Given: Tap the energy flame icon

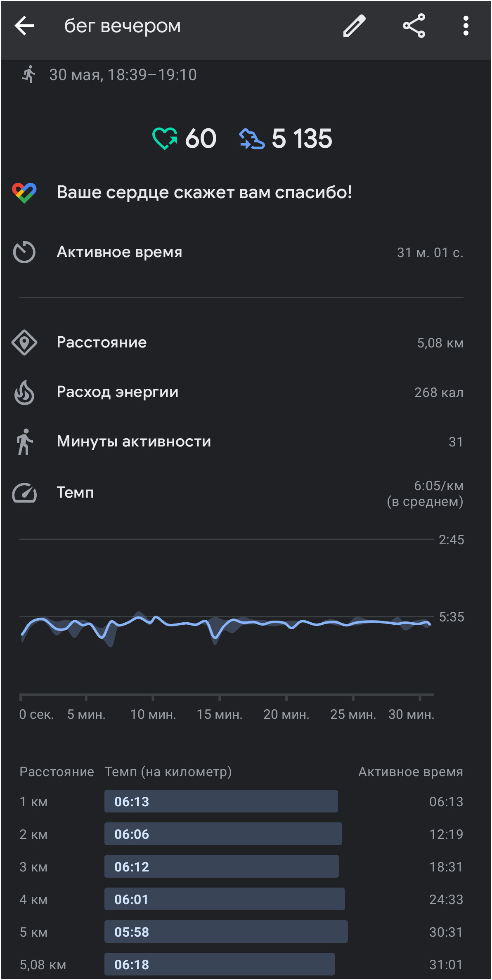Looking at the screenshot, I should 24,392.
